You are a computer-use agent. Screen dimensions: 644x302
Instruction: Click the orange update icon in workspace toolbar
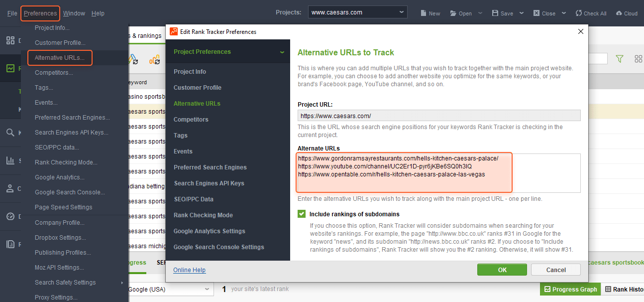click(x=154, y=60)
